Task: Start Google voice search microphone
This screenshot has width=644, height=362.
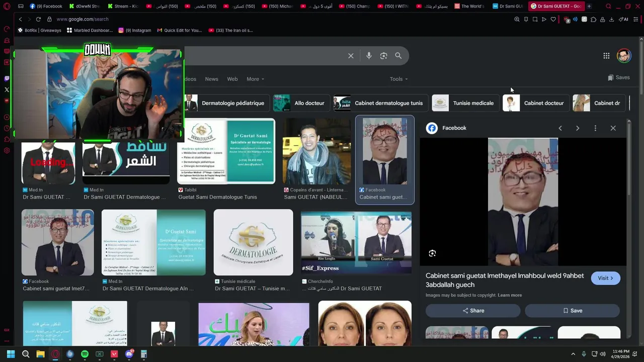Action: click(369, 56)
